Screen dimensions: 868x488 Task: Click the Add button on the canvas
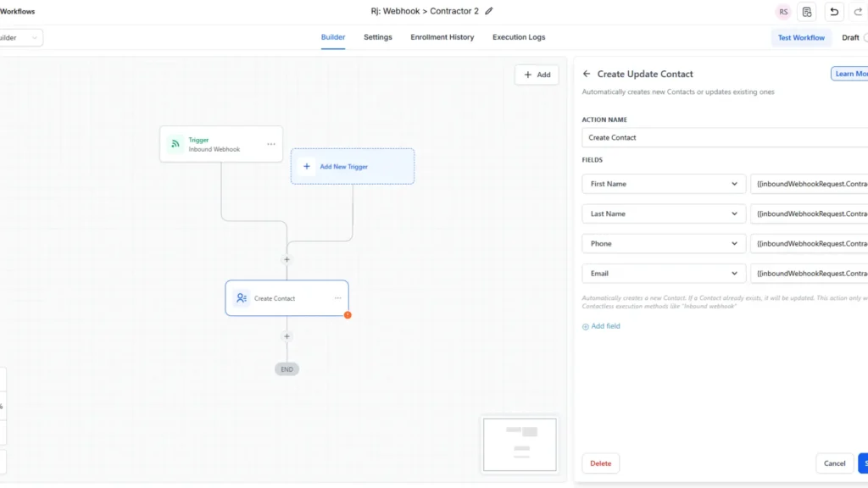coord(537,75)
